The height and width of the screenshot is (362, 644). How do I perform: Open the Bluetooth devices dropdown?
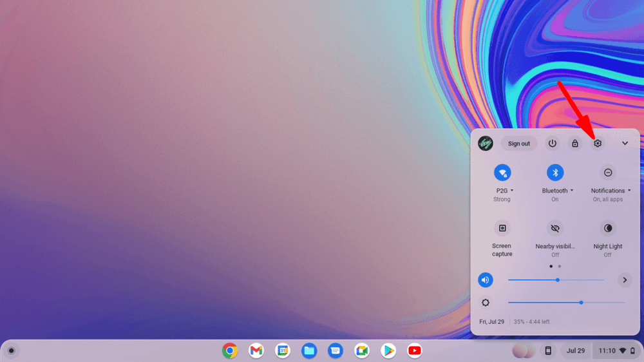(x=558, y=191)
